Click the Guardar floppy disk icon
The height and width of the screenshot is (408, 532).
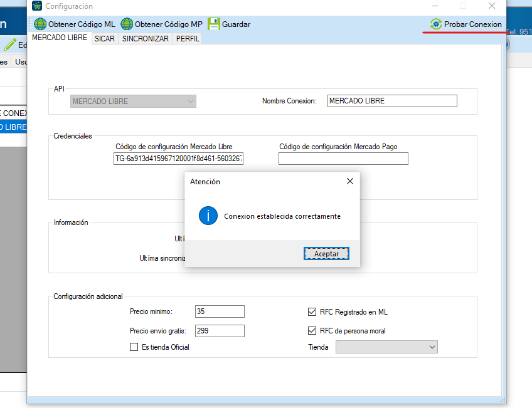(214, 24)
